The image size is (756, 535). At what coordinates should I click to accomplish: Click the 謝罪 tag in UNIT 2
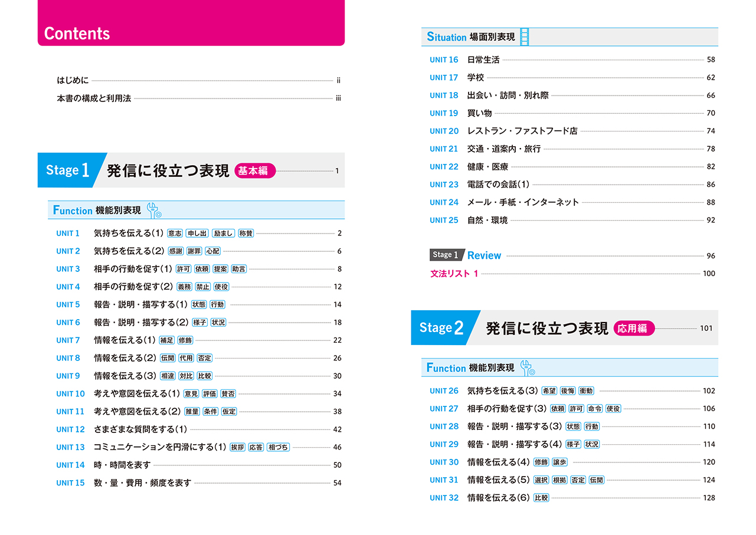pos(194,251)
